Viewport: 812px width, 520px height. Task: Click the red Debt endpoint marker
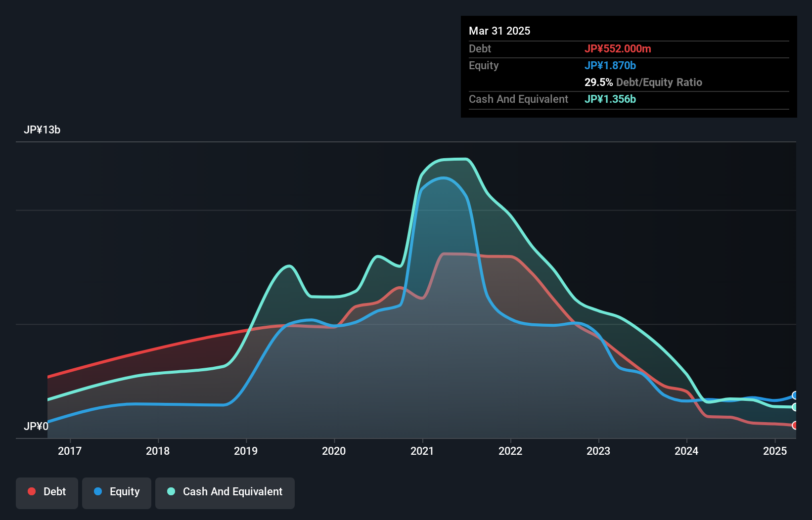coord(795,426)
